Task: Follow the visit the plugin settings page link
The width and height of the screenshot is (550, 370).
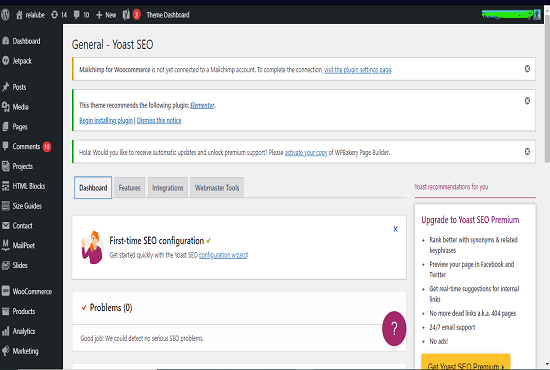Action: click(x=357, y=70)
